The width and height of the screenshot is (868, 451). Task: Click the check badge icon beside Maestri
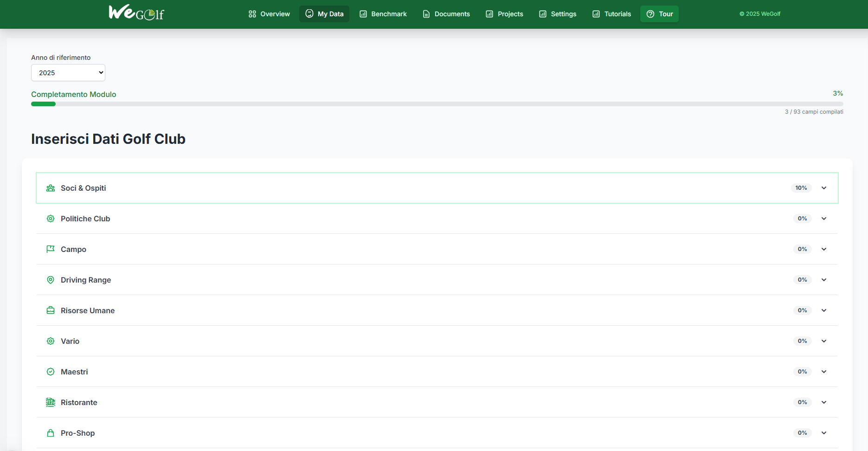pos(51,372)
